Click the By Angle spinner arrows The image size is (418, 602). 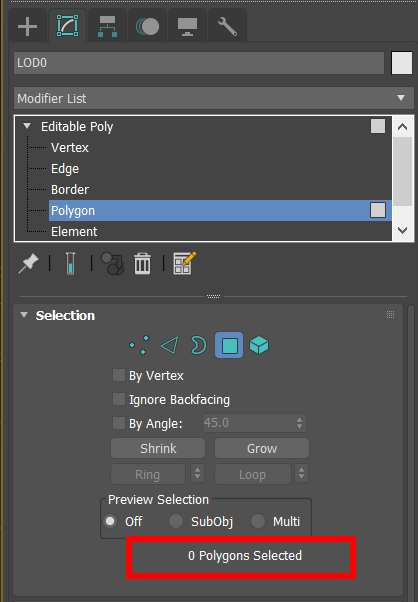(x=300, y=423)
